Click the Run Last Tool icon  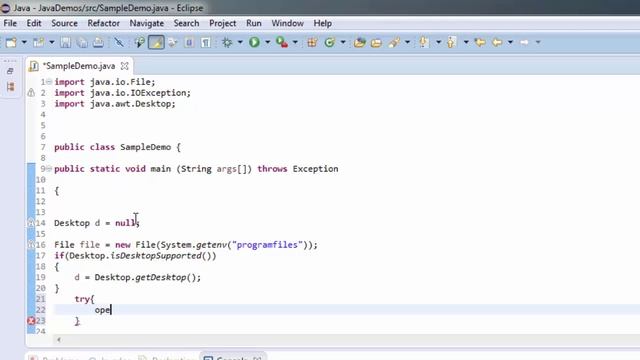coord(282,42)
